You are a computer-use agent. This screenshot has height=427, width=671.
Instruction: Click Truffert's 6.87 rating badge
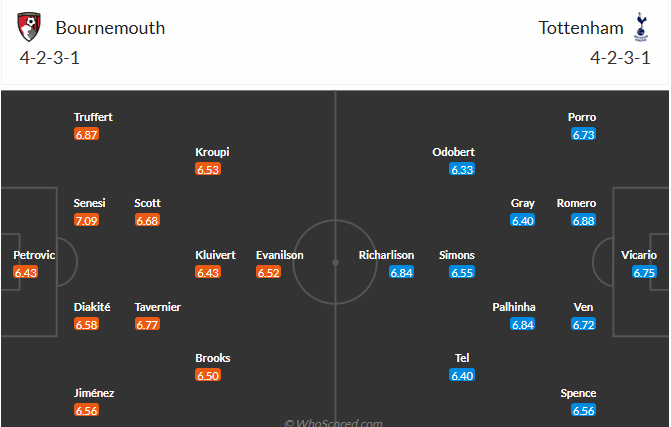tap(87, 134)
